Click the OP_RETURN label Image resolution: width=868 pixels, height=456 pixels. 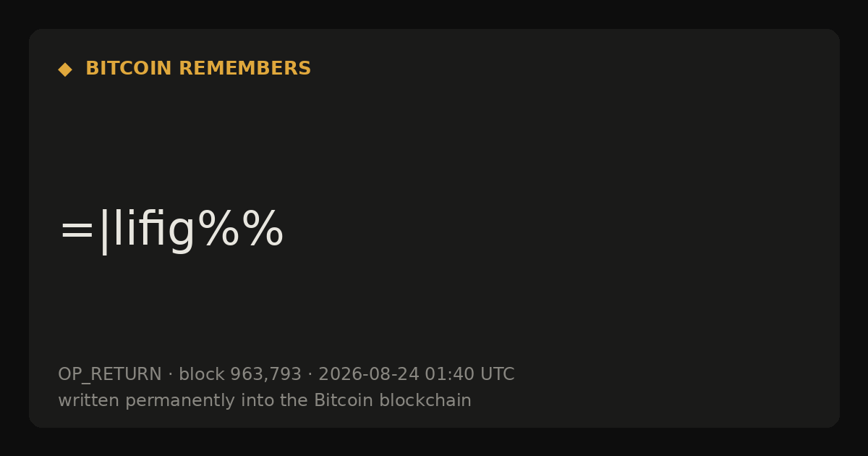coord(110,375)
